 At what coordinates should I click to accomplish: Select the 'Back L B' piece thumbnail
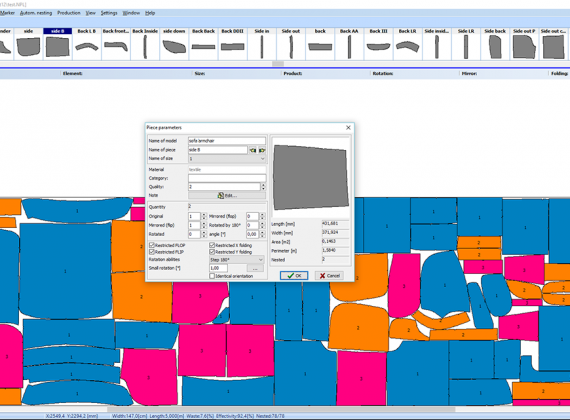pyautogui.click(x=87, y=44)
